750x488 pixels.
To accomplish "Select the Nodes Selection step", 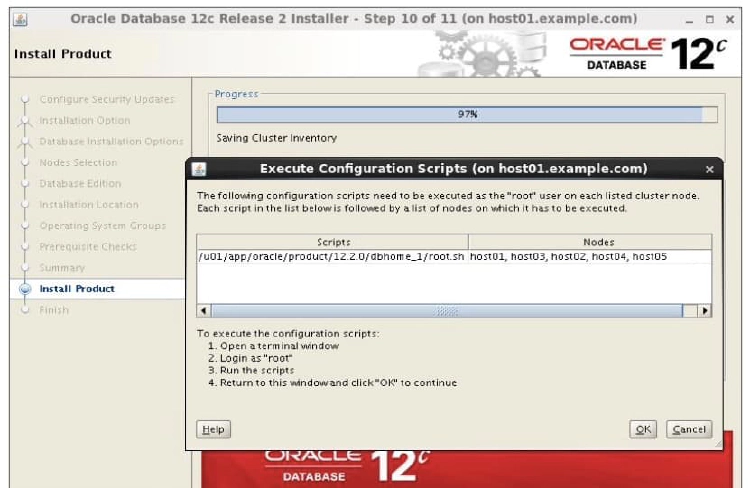I will pyautogui.click(x=78, y=162).
